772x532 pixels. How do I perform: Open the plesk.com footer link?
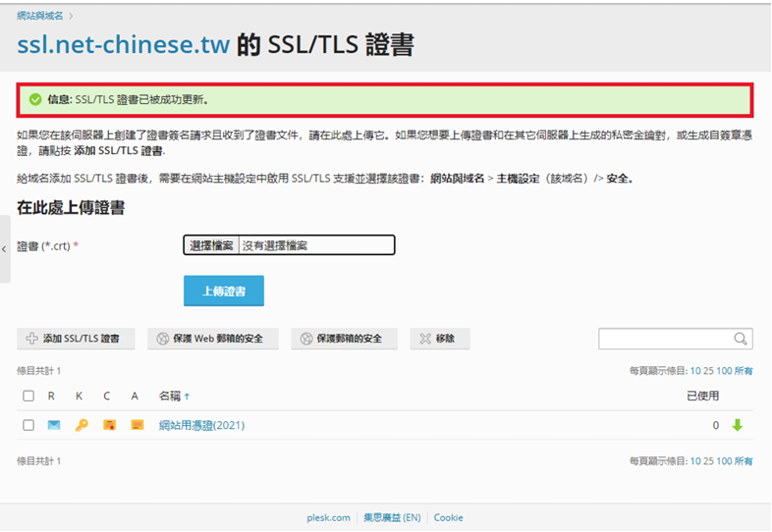coord(328,517)
